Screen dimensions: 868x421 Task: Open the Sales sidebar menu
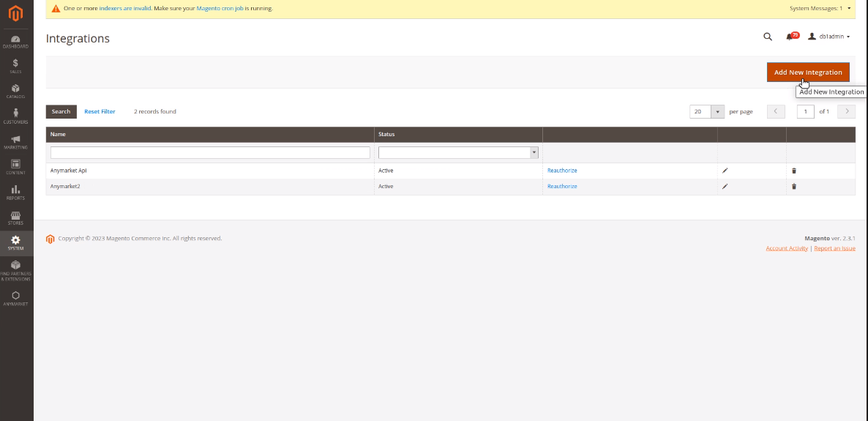(x=15, y=67)
